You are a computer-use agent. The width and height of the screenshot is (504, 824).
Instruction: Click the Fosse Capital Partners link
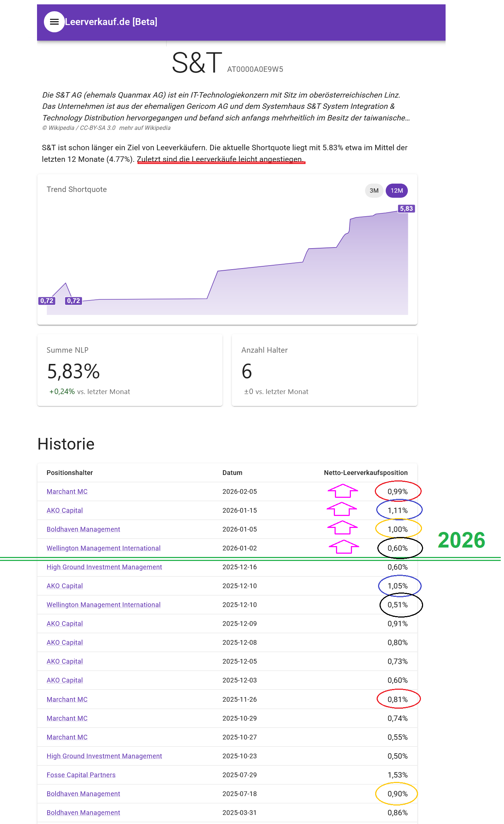[81, 775]
